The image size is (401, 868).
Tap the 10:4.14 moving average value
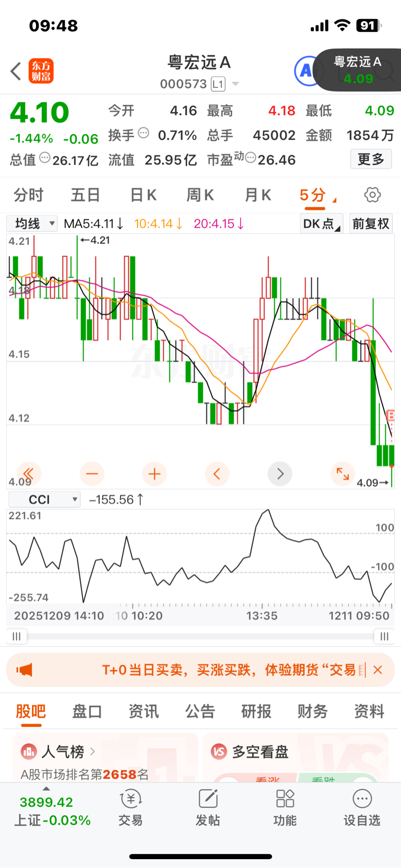tap(159, 223)
